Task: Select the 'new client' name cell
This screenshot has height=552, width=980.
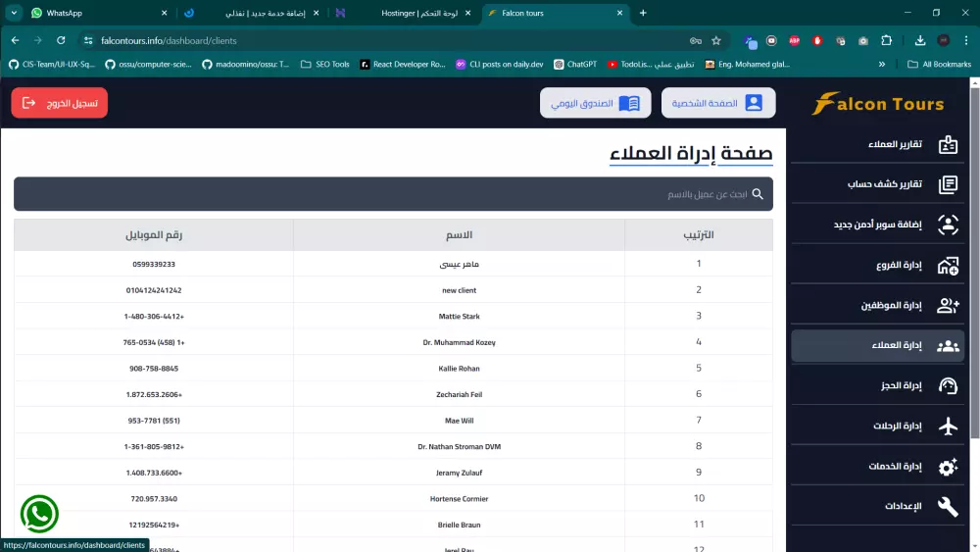Action: [x=459, y=290]
